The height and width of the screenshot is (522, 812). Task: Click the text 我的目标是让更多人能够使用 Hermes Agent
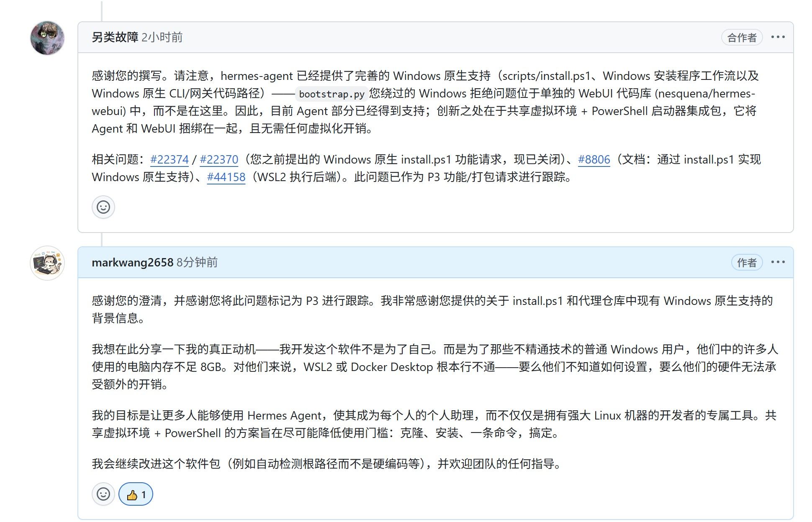click(207, 415)
